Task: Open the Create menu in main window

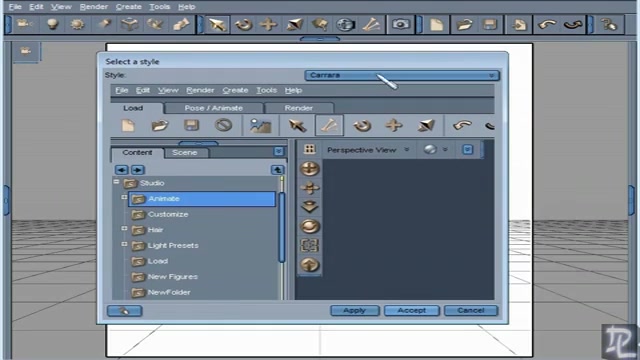Action: [128, 7]
